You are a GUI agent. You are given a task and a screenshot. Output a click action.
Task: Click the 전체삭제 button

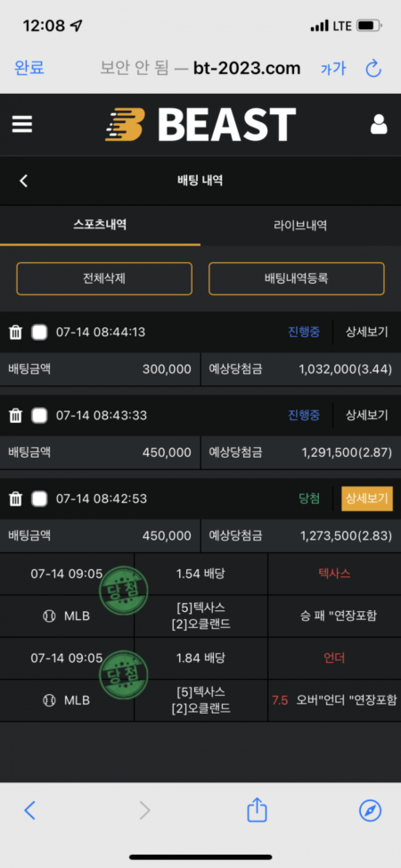pyautogui.click(x=104, y=278)
